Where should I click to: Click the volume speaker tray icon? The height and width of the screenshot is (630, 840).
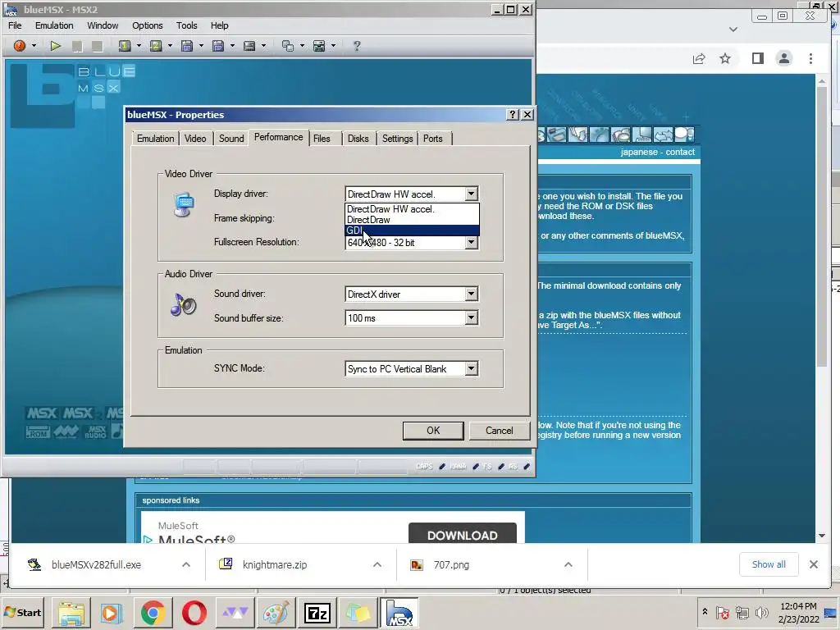click(x=761, y=612)
